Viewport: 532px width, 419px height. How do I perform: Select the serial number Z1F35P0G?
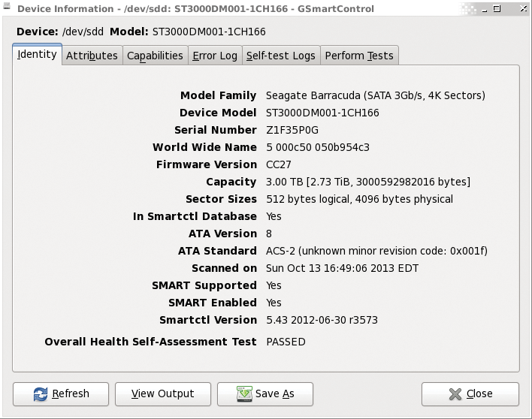(x=292, y=130)
